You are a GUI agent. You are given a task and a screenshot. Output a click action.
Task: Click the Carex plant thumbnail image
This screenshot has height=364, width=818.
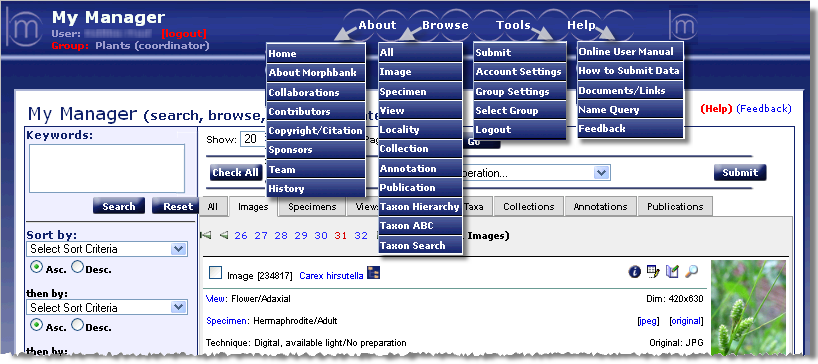(748, 307)
